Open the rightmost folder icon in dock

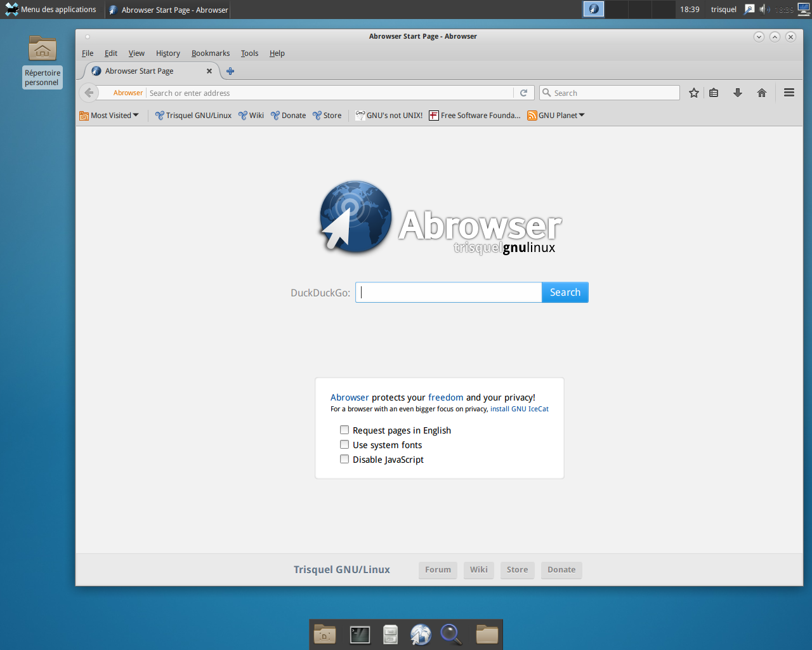[x=487, y=634]
